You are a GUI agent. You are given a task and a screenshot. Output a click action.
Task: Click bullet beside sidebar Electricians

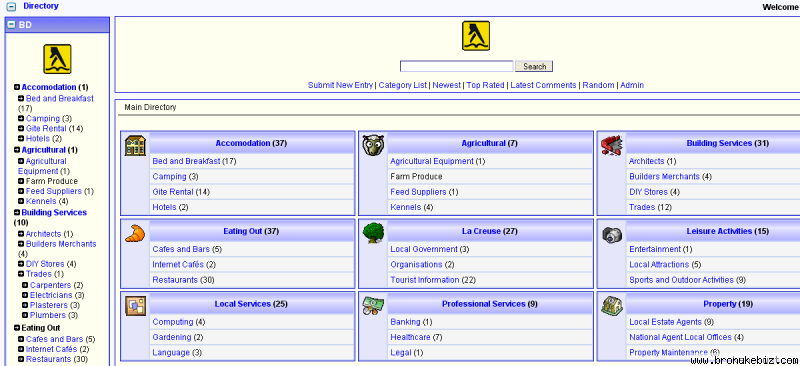[25, 295]
